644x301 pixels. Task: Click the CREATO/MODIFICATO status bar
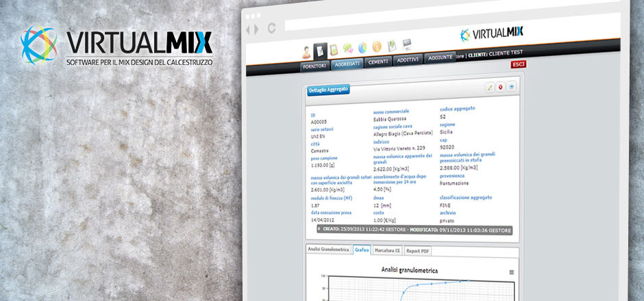[x=414, y=230]
